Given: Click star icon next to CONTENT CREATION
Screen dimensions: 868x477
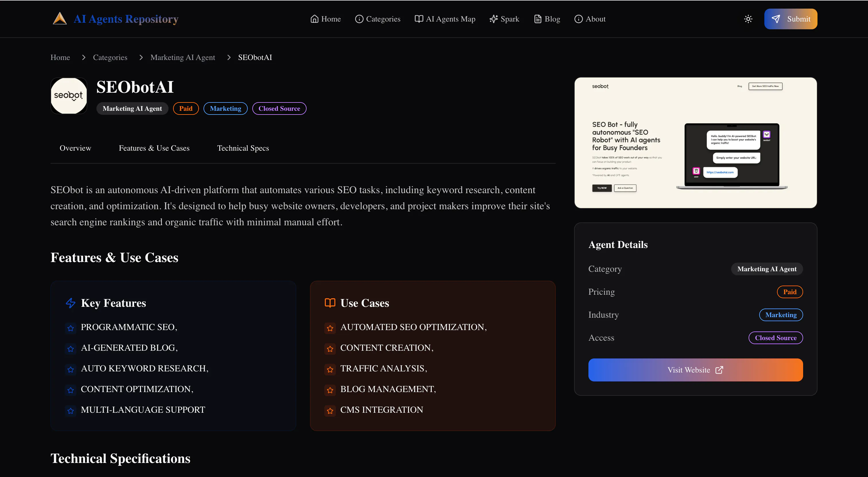Looking at the screenshot, I should coord(330,349).
